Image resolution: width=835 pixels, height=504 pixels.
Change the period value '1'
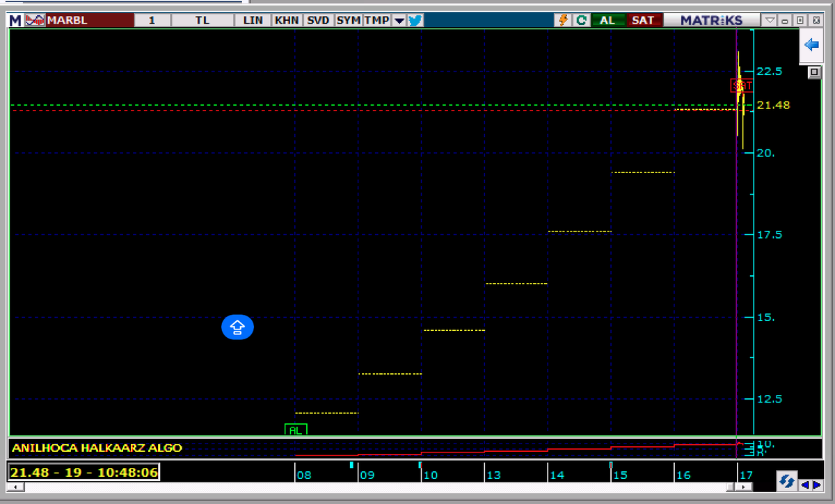coord(152,20)
